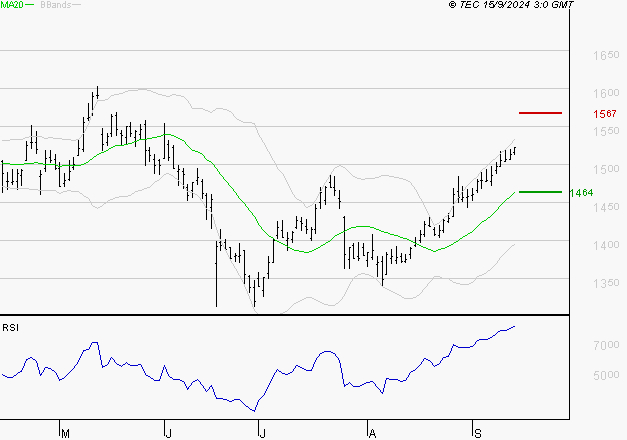Viewport: 627px width, 440px height.
Task: Click the 1400 price axis label
Action: pos(606,245)
